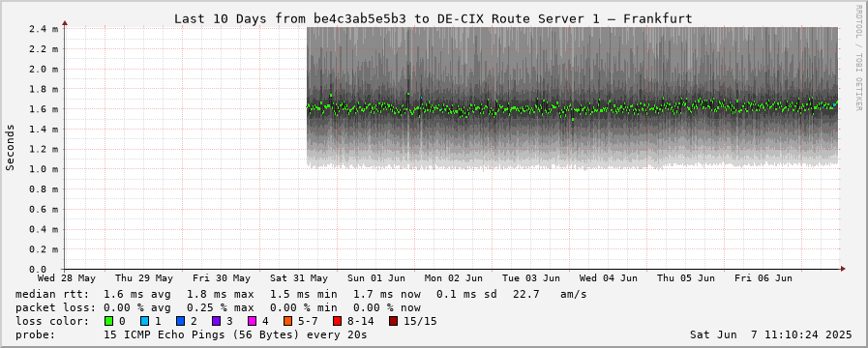This screenshot has width=868, height=348.
Task: Click the green loss color 0 swatch
Action: click(x=107, y=321)
